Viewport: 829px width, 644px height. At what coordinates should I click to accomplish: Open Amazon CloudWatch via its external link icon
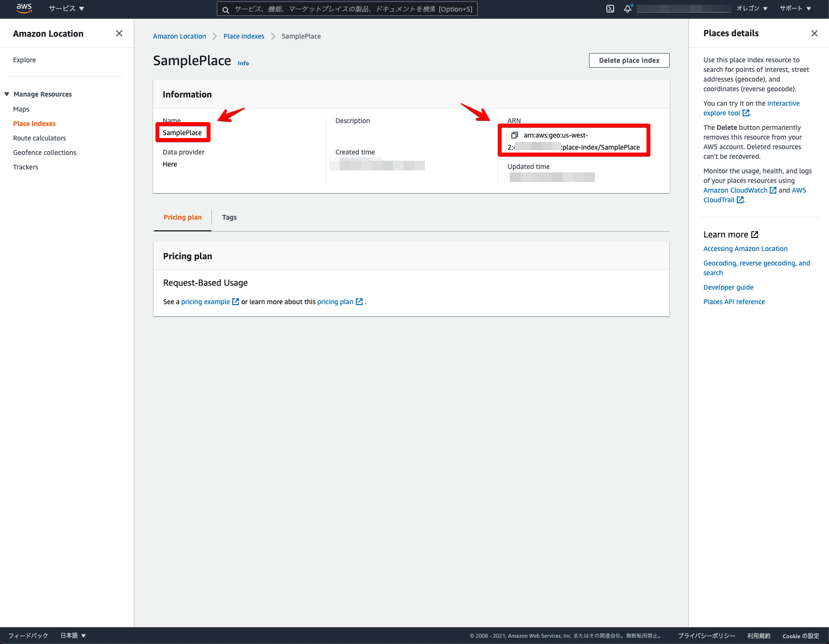773,190
